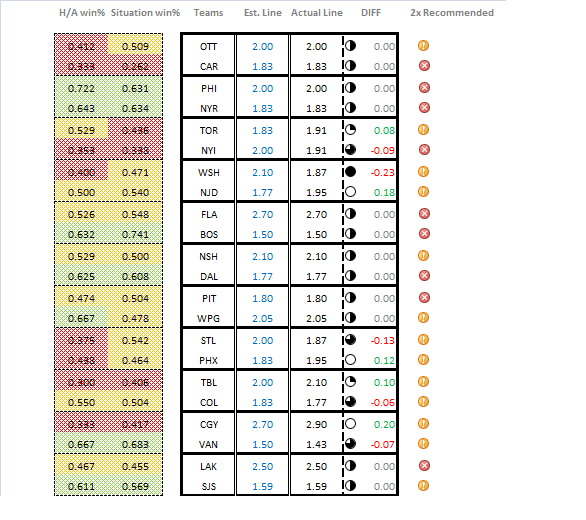Click the full black circle icon for WSH
This screenshot has width=586, height=520.
(x=350, y=172)
